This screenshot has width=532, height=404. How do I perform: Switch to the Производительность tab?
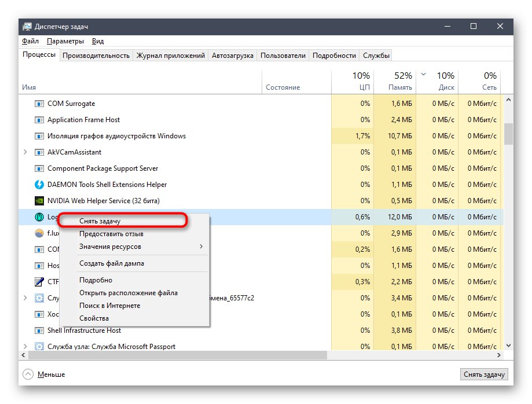click(96, 56)
